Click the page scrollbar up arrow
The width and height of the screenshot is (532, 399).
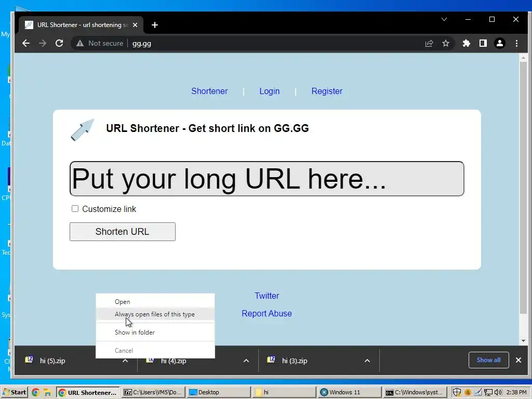click(x=523, y=58)
